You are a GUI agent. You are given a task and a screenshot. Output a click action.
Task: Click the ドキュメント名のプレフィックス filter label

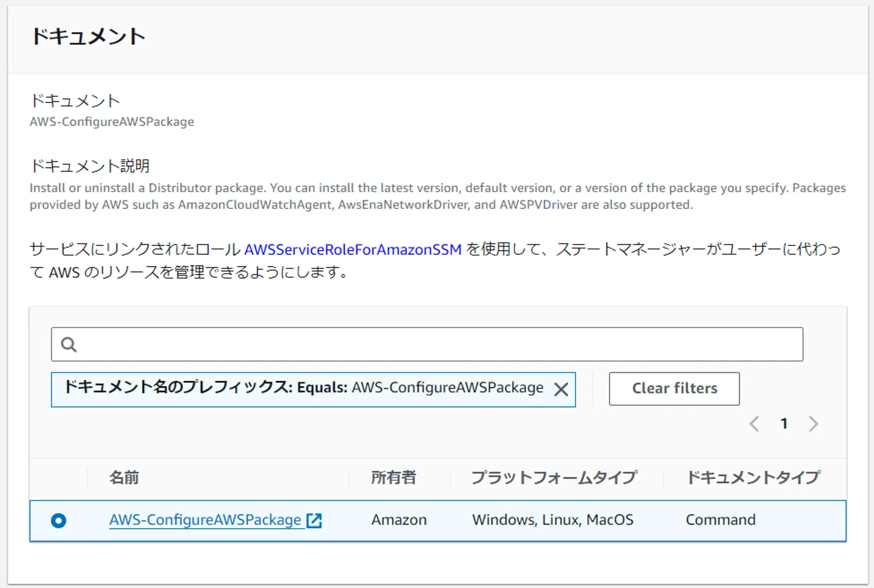178,387
